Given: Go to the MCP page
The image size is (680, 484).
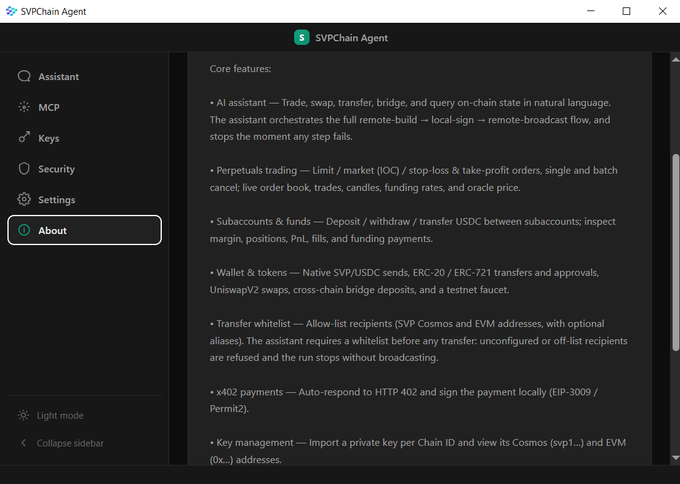Looking at the screenshot, I should [49, 108].
